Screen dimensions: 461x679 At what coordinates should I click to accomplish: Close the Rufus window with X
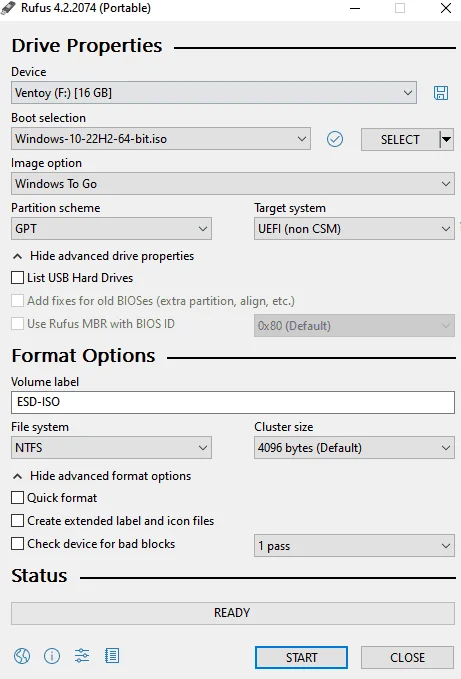click(446, 8)
